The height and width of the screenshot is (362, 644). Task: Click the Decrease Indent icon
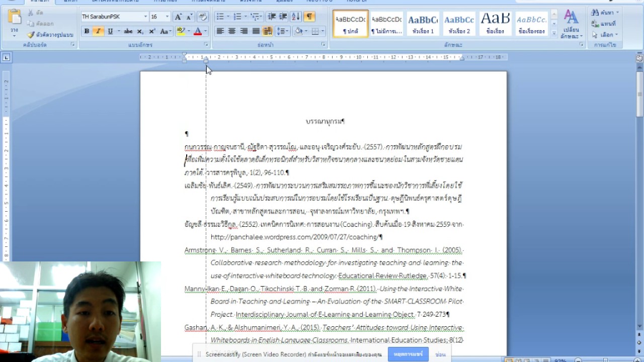(x=272, y=17)
